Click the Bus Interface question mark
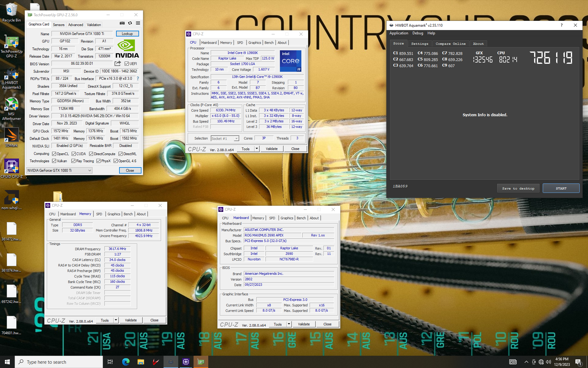This screenshot has width=588, height=368. coord(138,79)
